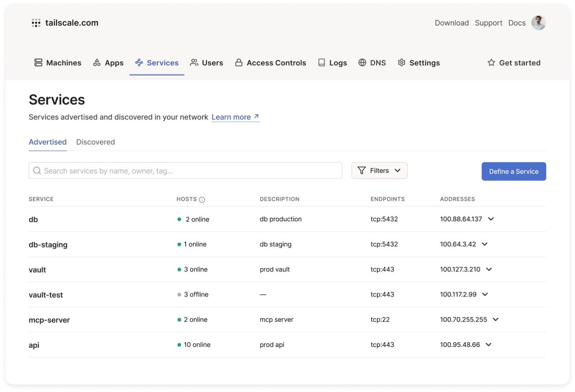Expand addresses for 100.64.3.42

click(485, 244)
